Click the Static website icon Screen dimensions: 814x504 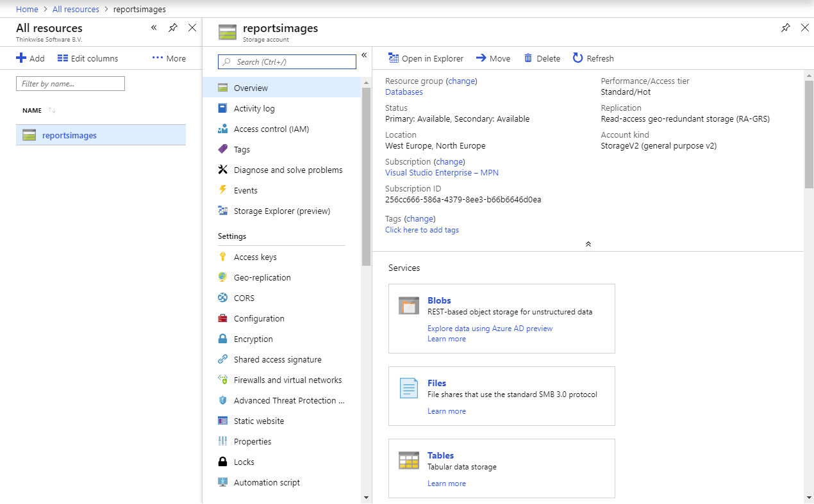[x=223, y=421]
